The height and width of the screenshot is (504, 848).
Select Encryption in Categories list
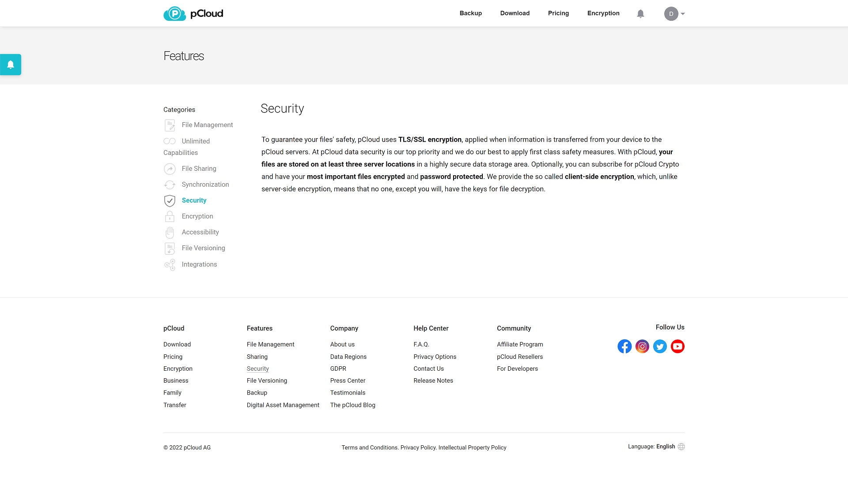click(197, 216)
